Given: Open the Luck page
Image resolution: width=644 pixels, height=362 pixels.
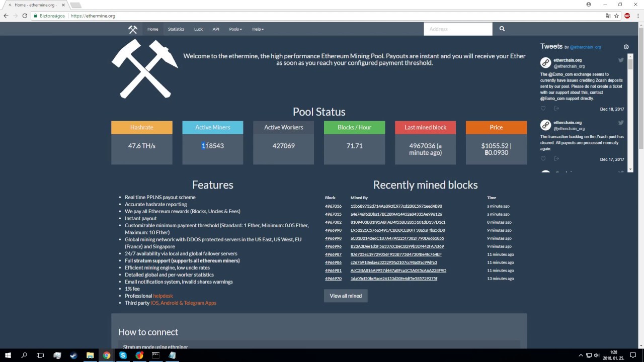Looking at the screenshot, I should tap(198, 29).
